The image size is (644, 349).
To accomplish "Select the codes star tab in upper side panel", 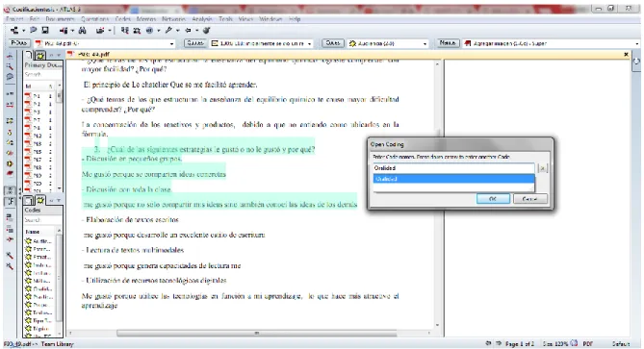I will 39,55.
